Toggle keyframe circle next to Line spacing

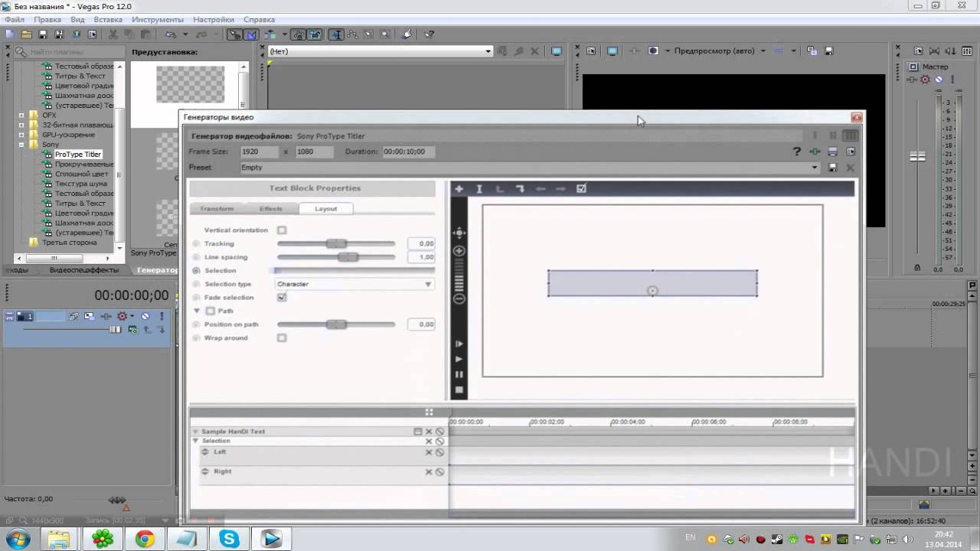(x=197, y=257)
